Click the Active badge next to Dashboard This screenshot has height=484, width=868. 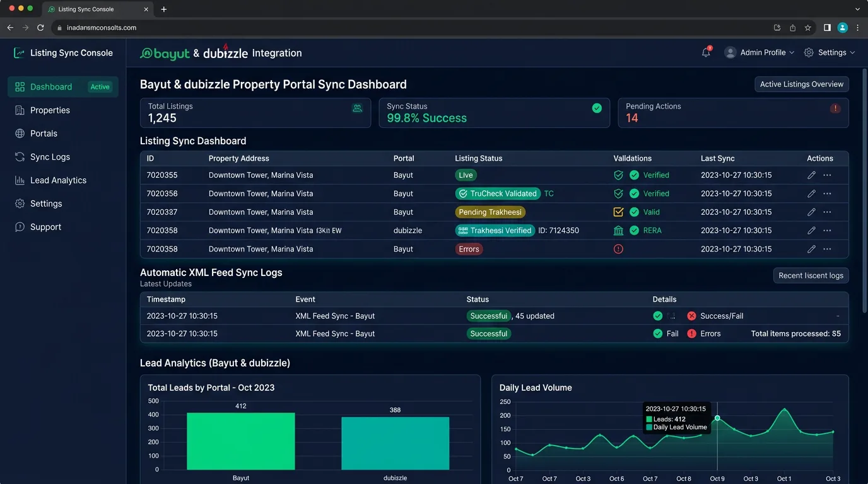(100, 87)
